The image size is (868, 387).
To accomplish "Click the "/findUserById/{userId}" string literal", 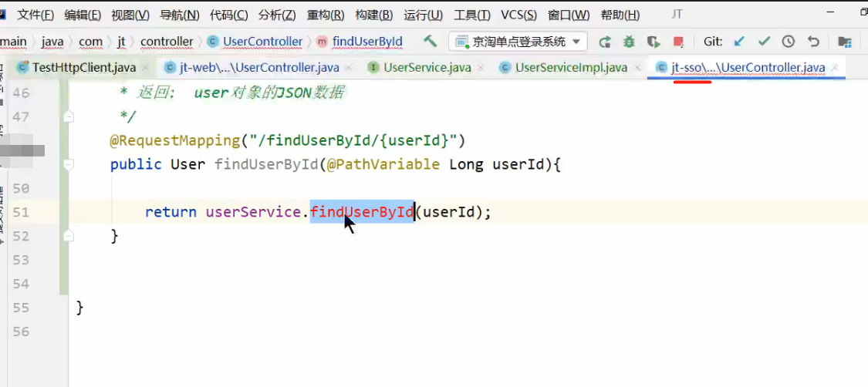I will click(x=353, y=140).
